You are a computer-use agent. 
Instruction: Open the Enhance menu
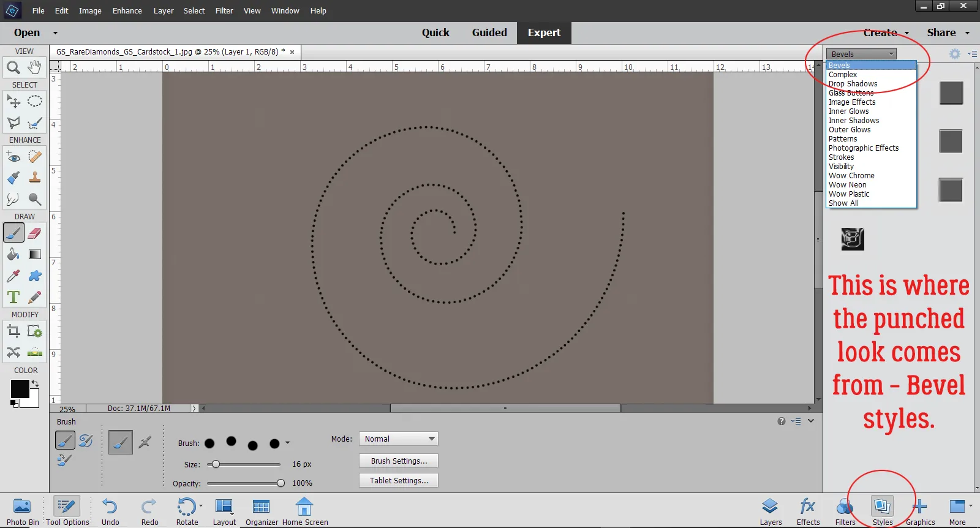click(127, 11)
